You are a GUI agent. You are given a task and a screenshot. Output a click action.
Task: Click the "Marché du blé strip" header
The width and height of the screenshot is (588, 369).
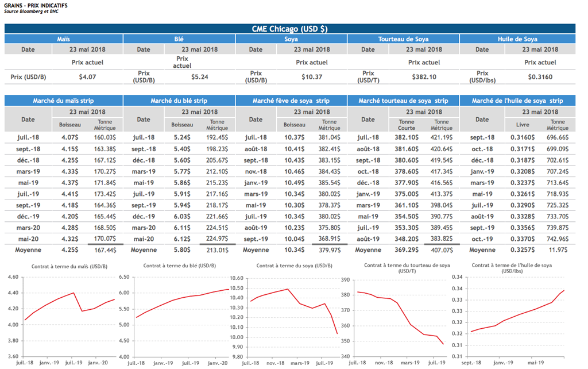[179, 101]
